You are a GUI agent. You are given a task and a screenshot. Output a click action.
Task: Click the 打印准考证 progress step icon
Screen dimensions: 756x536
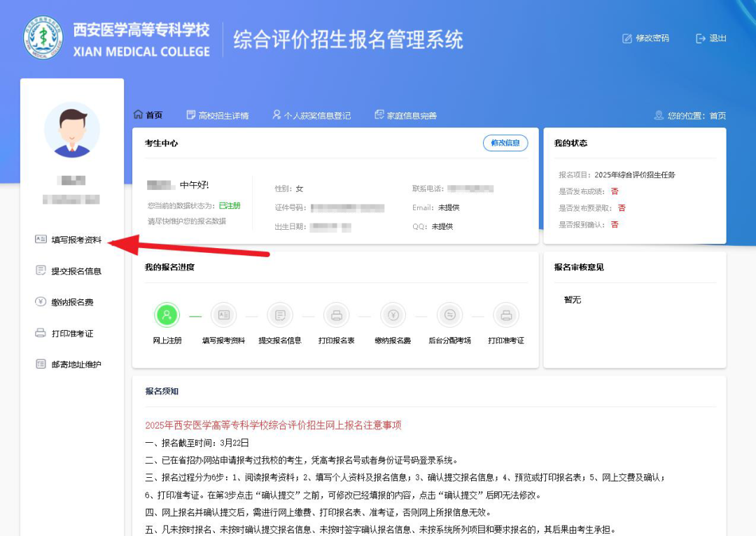[506, 315]
